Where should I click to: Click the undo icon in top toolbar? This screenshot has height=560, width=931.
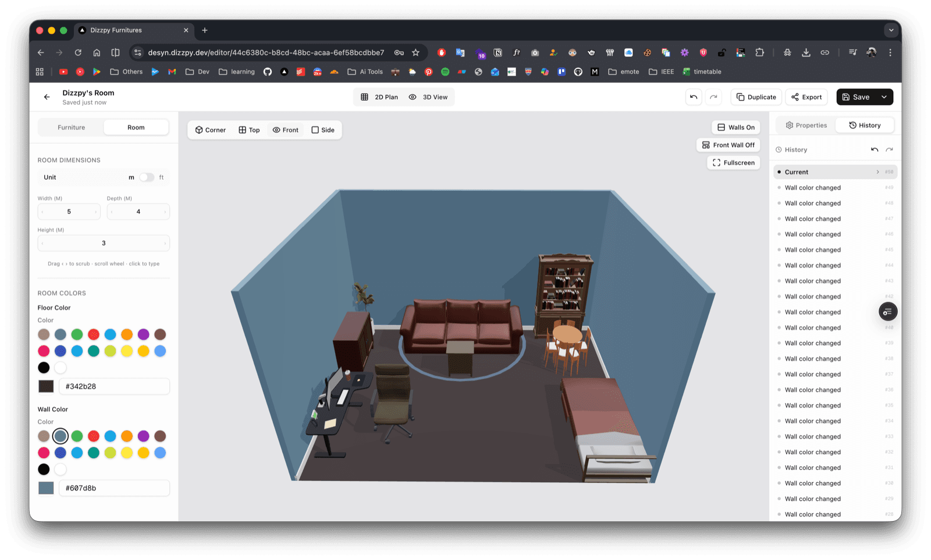tap(694, 97)
